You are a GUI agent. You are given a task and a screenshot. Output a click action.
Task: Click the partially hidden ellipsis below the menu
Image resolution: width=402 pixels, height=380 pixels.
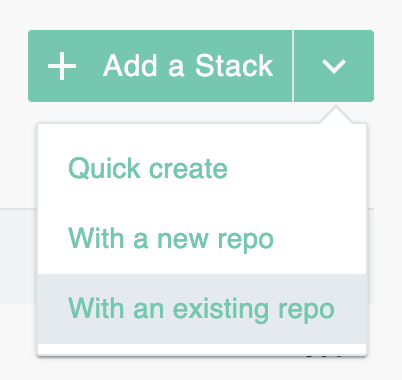pos(324,358)
